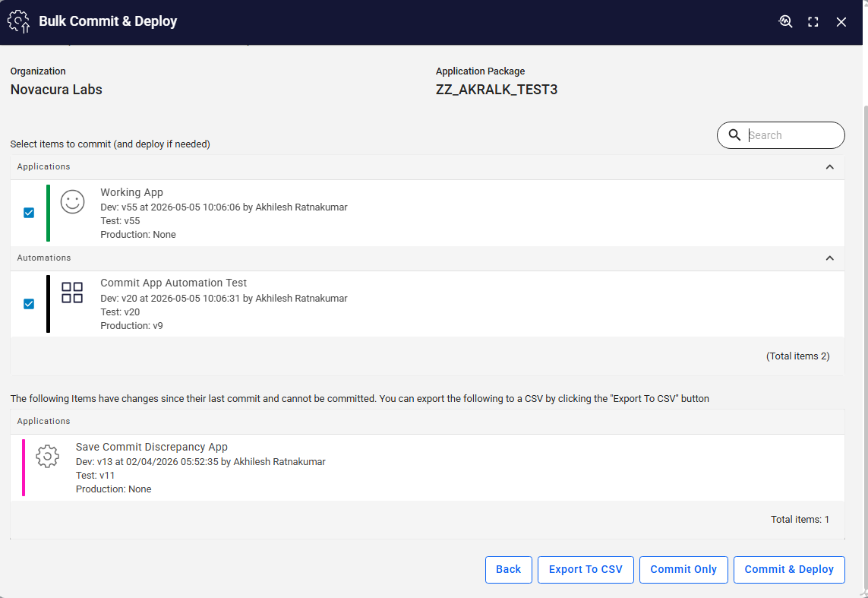868x598 pixels.
Task: Focus the Search input field
Action: [792, 135]
